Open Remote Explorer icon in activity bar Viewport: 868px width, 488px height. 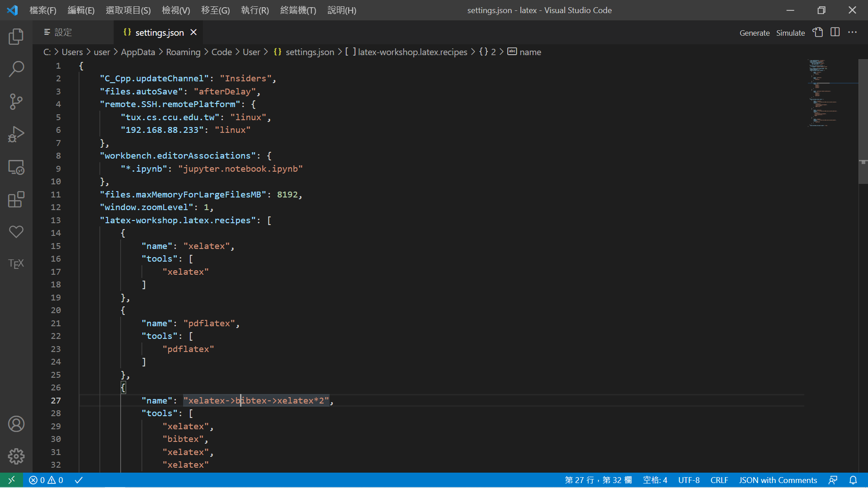pos(16,167)
